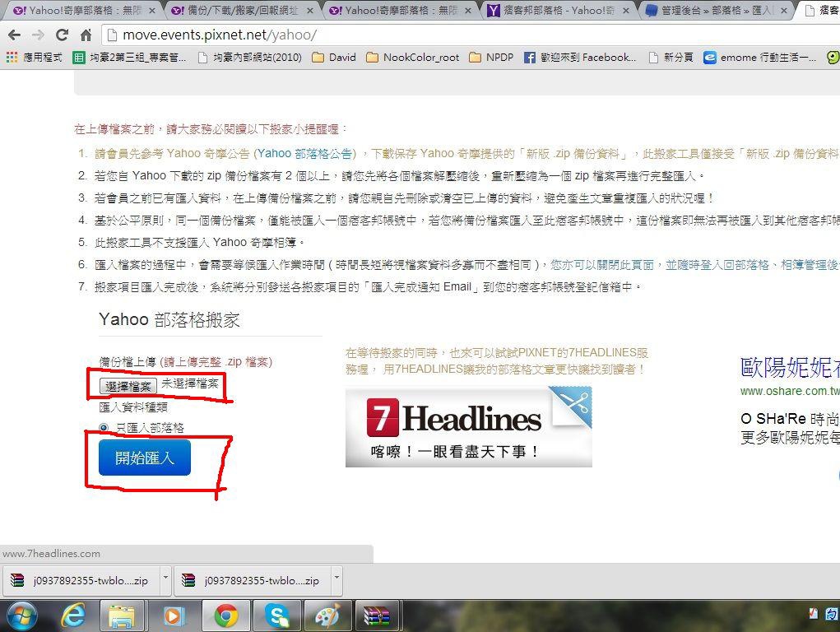Click the 選擇檔案 file chooser button

click(128, 385)
